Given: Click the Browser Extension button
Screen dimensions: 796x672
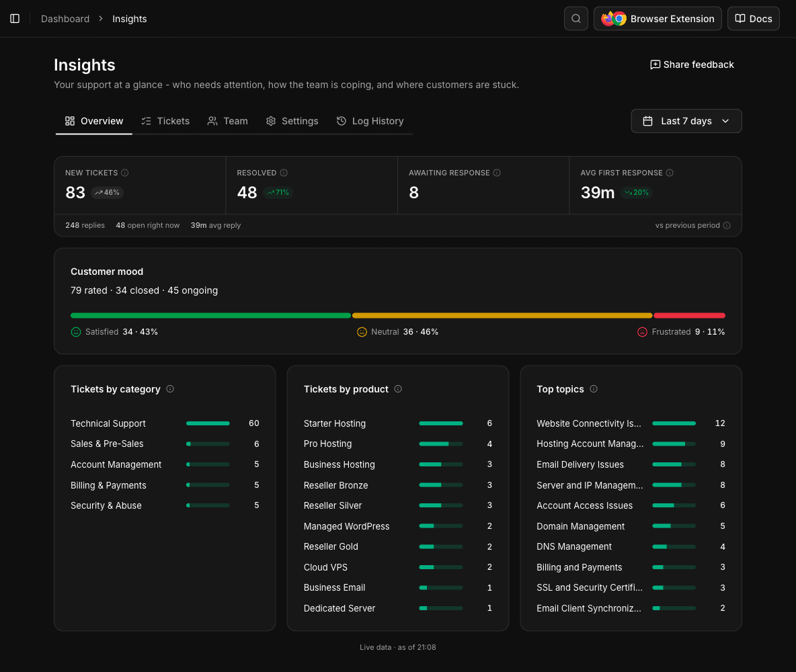Looking at the screenshot, I should (x=658, y=19).
